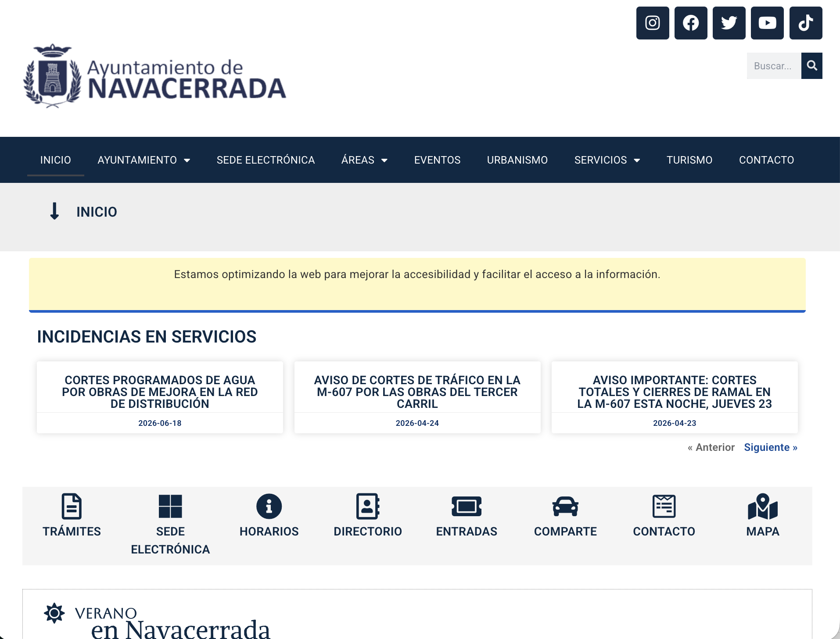Click the DIRECTORIO label
Viewport: 840px width, 639px height.
[368, 532]
